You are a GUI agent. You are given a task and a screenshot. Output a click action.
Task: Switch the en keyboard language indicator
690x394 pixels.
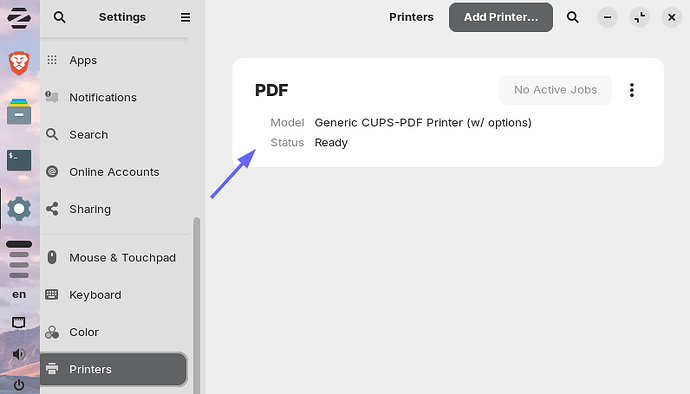(19, 294)
